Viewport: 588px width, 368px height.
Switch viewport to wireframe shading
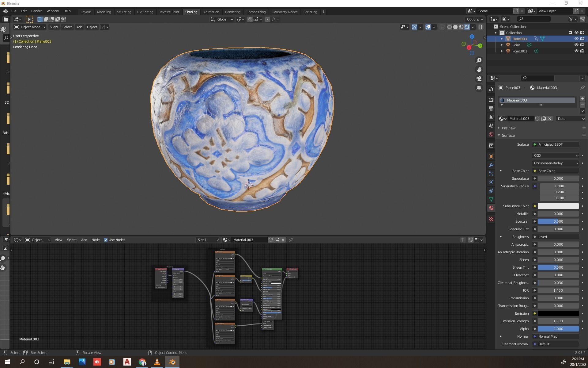click(x=450, y=27)
